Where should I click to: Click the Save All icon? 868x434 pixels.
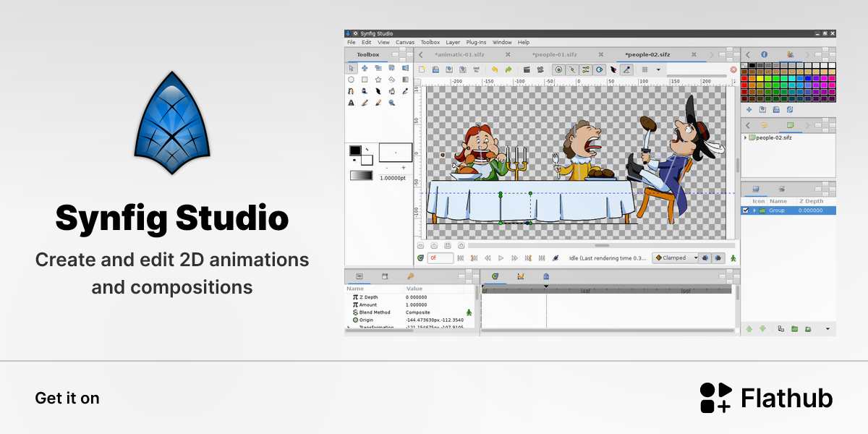477,69
